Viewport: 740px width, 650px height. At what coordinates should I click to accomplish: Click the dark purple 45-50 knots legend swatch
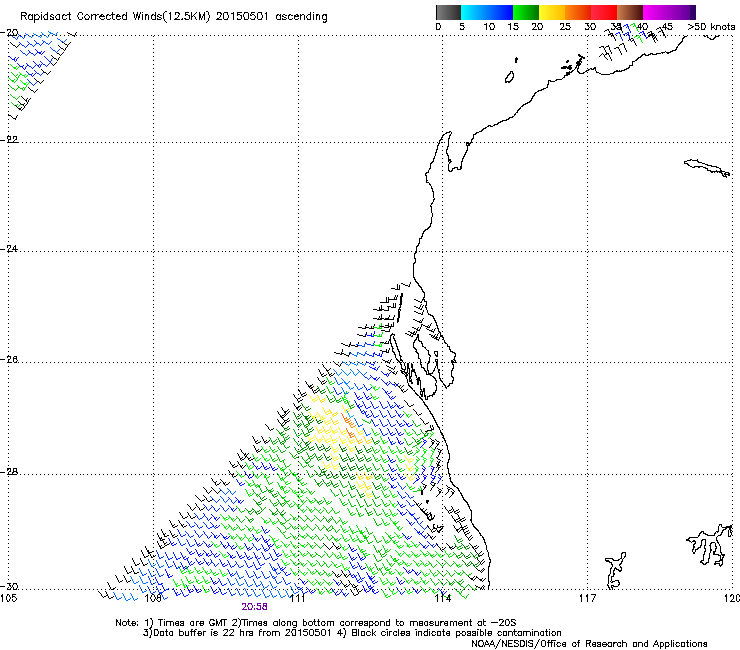click(x=682, y=12)
